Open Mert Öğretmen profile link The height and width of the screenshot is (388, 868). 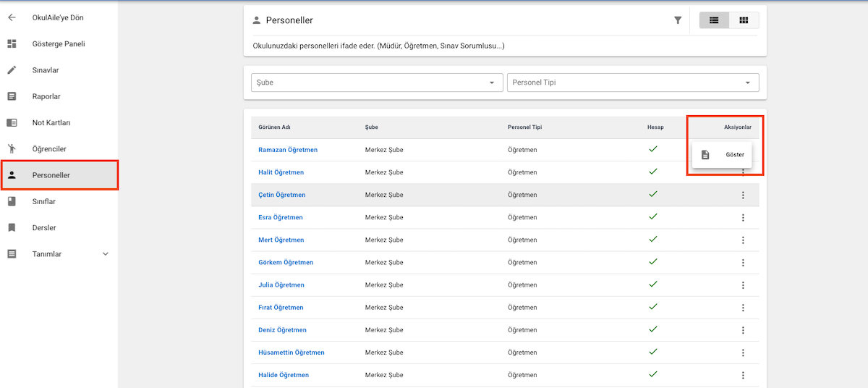pos(281,240)
